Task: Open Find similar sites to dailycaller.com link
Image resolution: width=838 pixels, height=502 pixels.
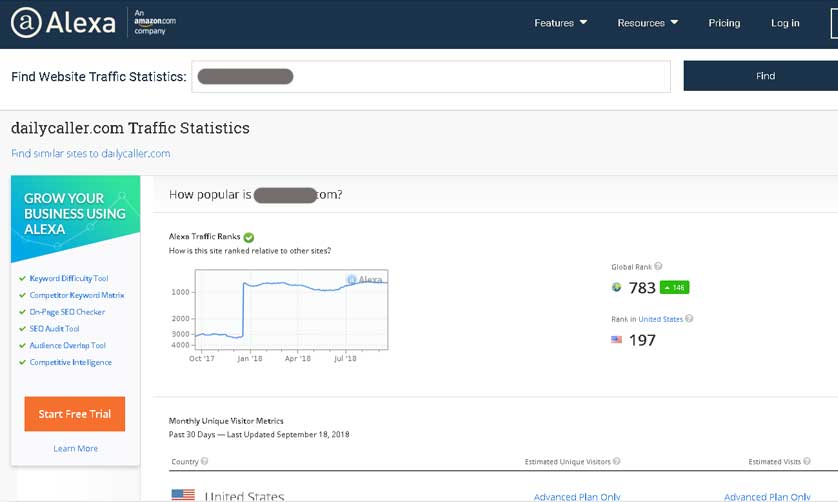Action: coord(90,154)
